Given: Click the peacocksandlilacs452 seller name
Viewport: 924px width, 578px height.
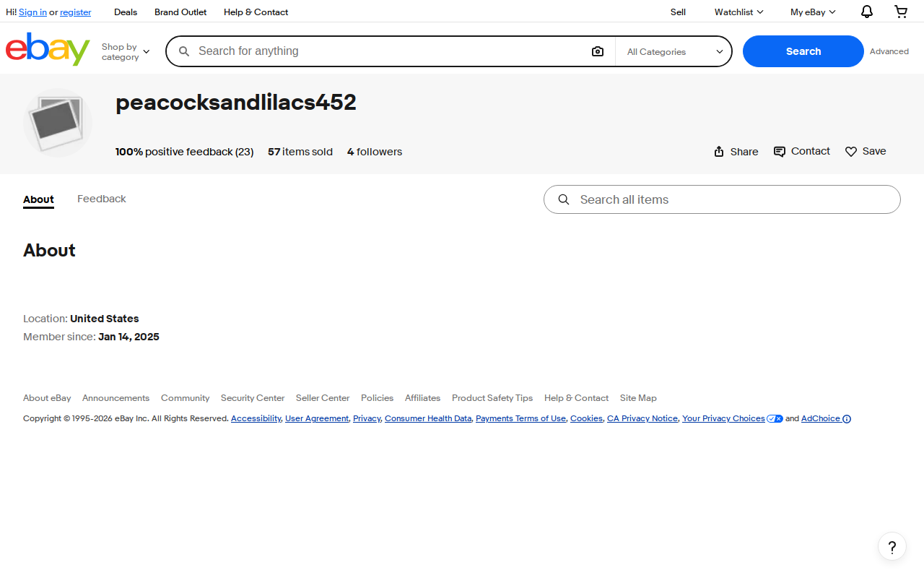Looking at the screenshot, I should [236, 103].
